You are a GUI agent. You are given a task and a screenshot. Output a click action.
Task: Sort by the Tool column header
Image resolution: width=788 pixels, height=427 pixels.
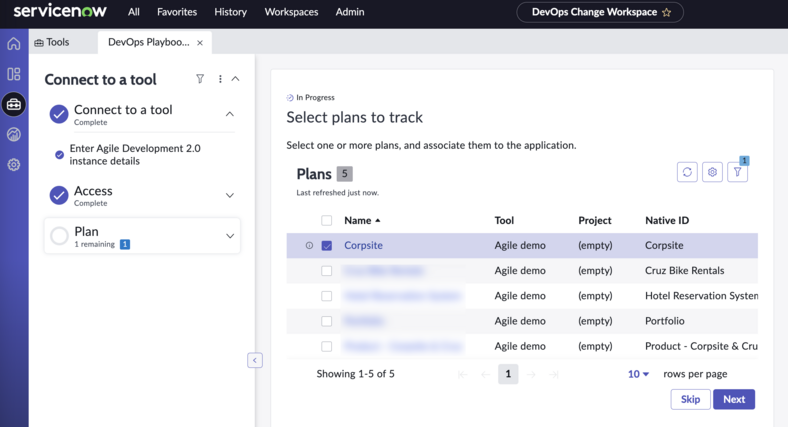pyautogui.click(x=504, y=221)
